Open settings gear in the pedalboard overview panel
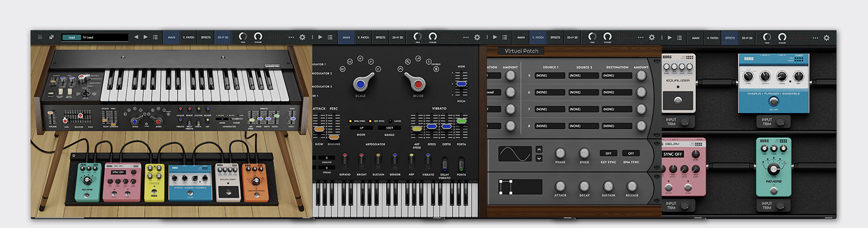The width and height of the screenshot is (868, 228). (302, 37)
